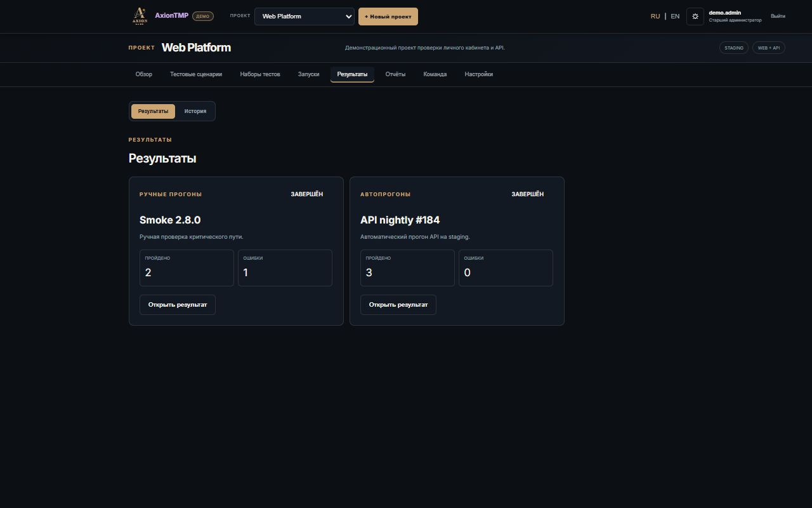Screen dimensions: 812x508
Task: Click the АВТОПРОГОНЫ label
Action: 385,194
